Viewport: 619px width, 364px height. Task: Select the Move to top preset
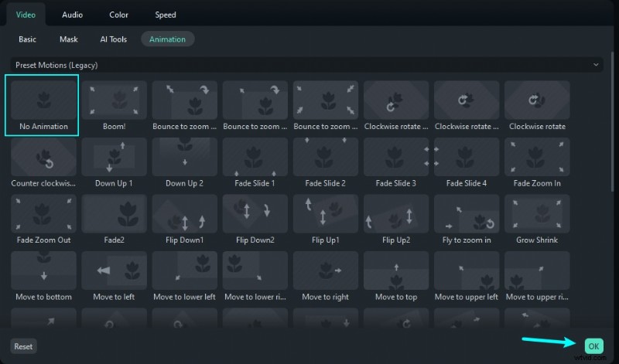[396, 276]
